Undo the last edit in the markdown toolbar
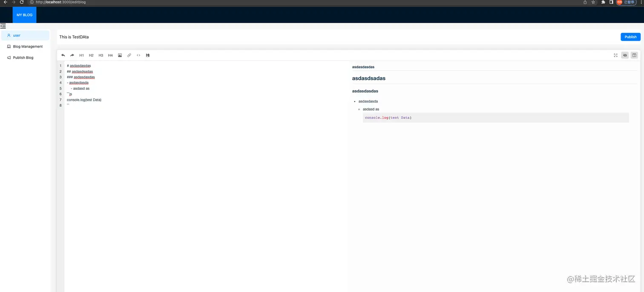The image size is (644, 292). (x=63, y=55)
